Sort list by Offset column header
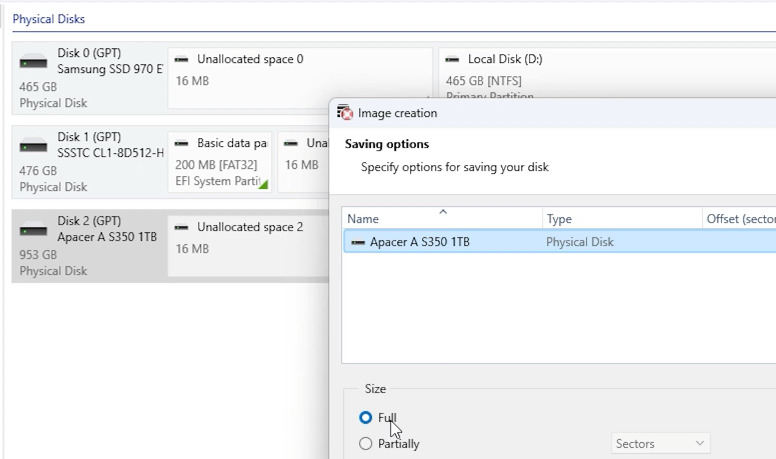Screen dimensions: 776x459 point(740,219)
